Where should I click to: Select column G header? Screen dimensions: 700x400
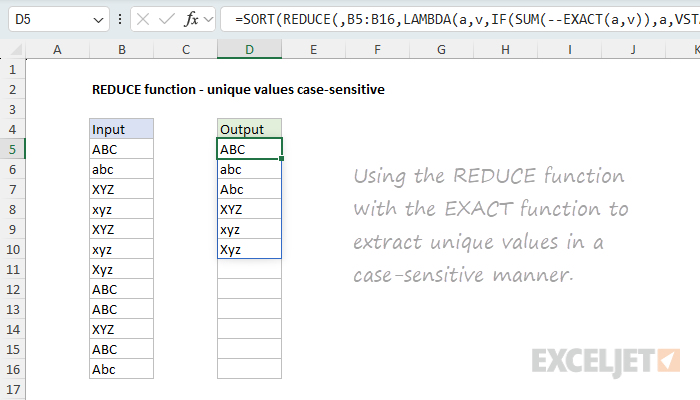pyautogui.click(x=442, y=50)
